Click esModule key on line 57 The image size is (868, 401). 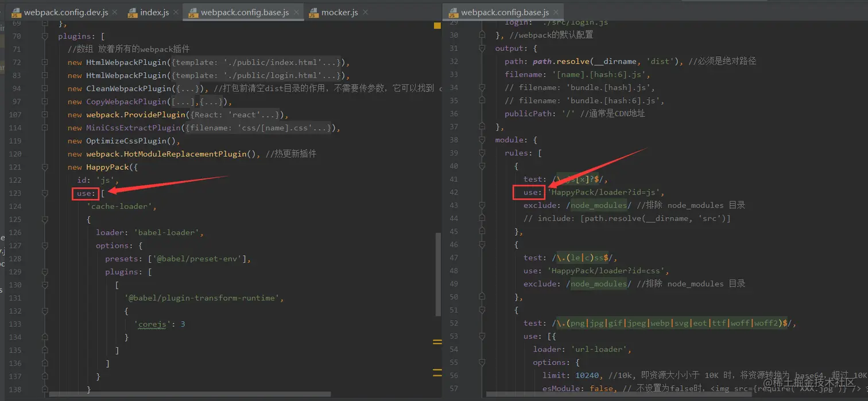[x=564, y=388]
